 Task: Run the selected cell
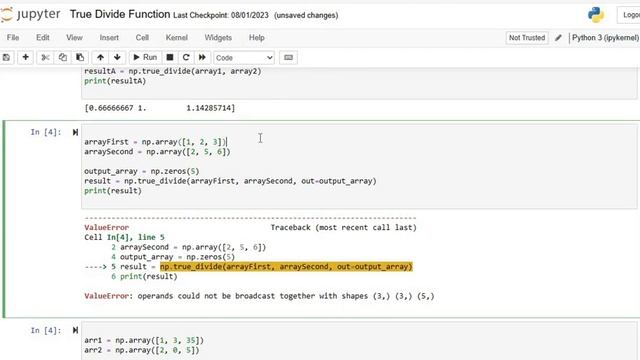pyautogui.click(x=145, y=58)
